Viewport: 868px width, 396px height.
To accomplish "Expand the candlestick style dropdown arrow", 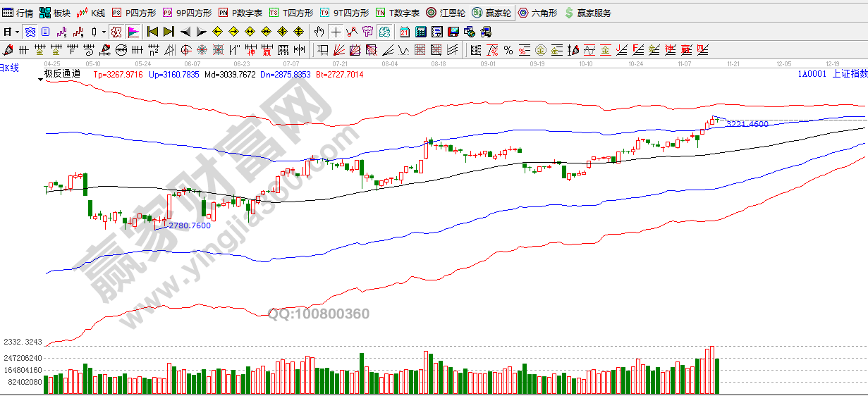I will click(104, 32).
